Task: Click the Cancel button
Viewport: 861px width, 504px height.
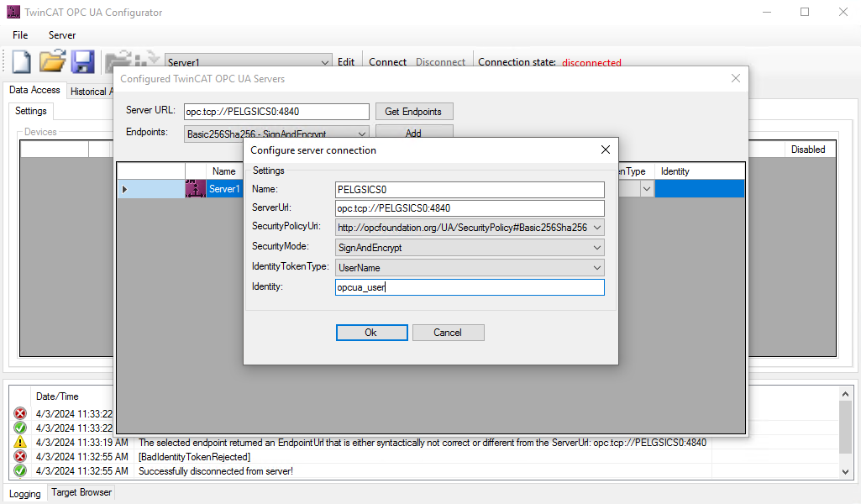Action: (448, 333)
